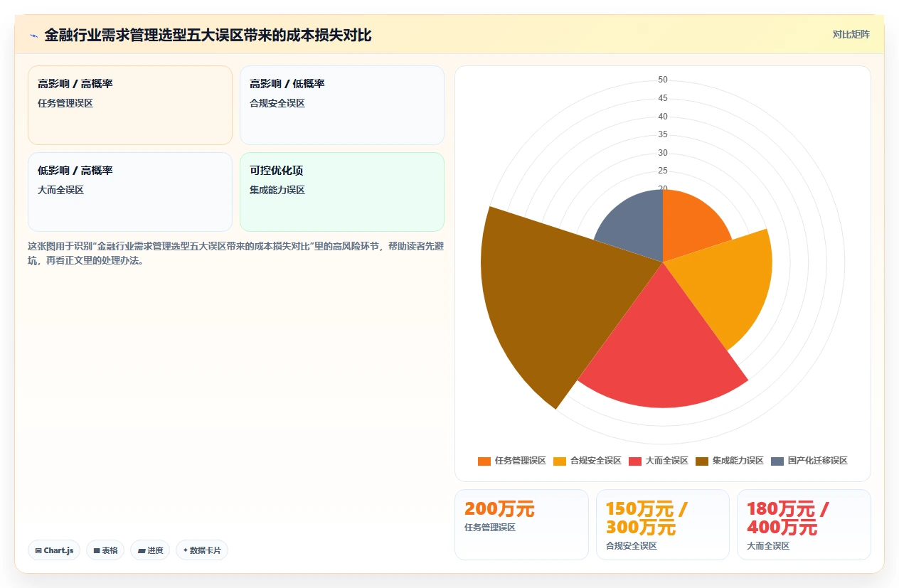
Task: Open the 可控优化项 card
Action: coord(342,192)
